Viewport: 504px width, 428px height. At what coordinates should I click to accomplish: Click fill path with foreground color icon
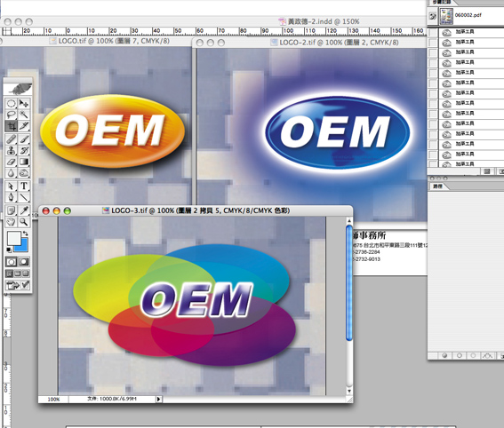(444, 355)
